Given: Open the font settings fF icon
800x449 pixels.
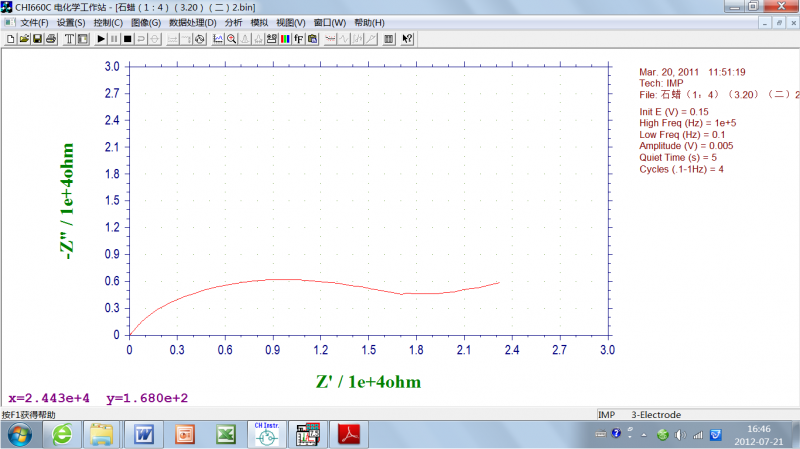Looking at the screenshot, I should click(299, 39).
